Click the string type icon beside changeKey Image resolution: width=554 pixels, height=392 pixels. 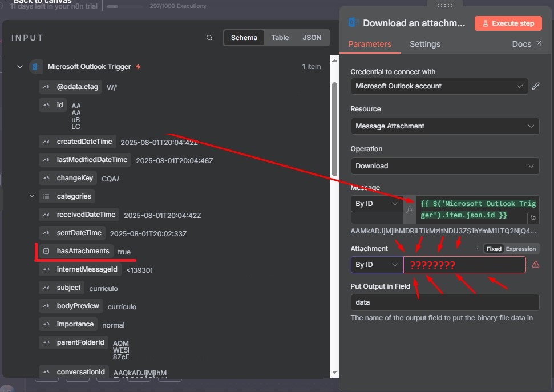tap(46, 178)
